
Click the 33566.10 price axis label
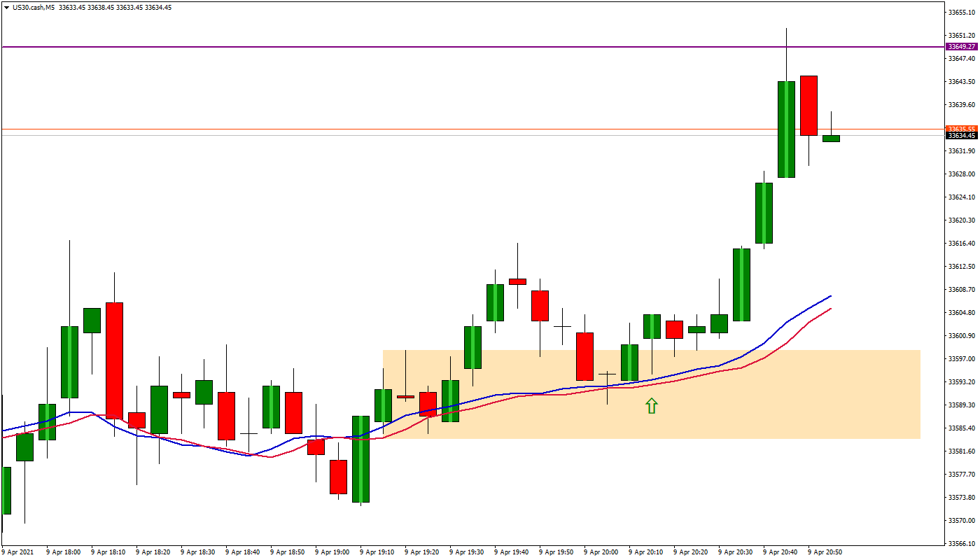(x=962, y=544)
